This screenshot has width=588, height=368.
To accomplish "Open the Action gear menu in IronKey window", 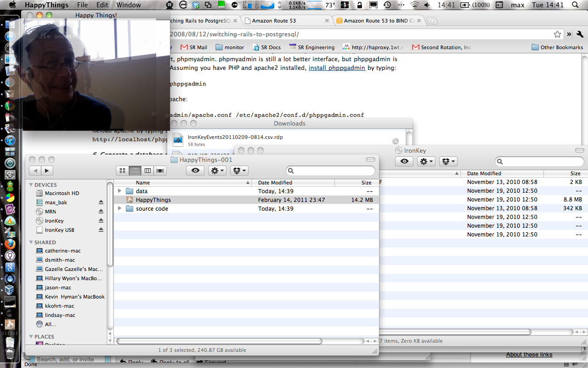I will pyautogui.click(x=426, y=161).
